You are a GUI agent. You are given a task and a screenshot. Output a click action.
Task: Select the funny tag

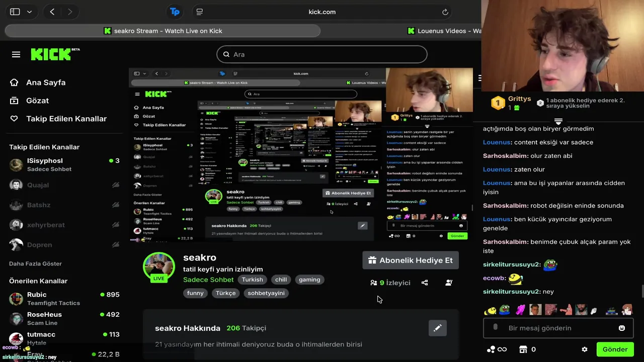195,293
